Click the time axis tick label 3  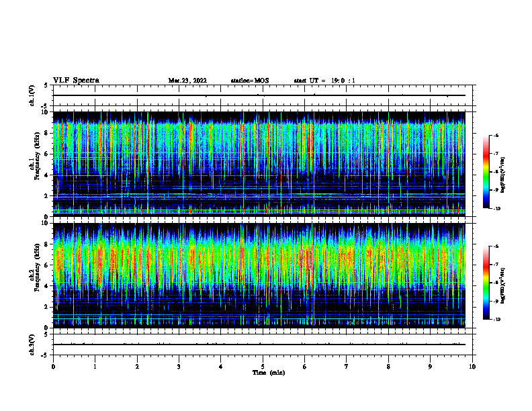tap(179, 367)
